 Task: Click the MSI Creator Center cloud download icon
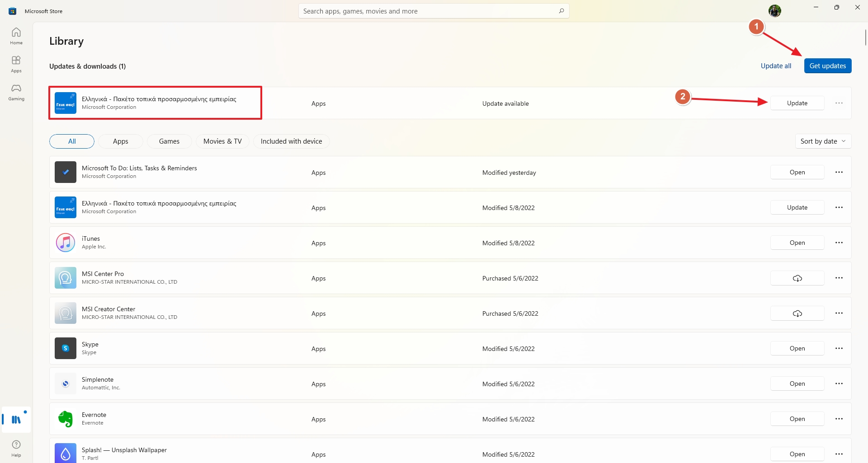tap(797, 313)
